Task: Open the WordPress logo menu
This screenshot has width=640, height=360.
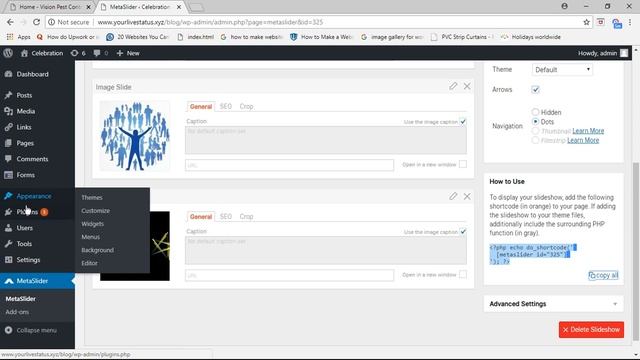Action: (8, 53)
